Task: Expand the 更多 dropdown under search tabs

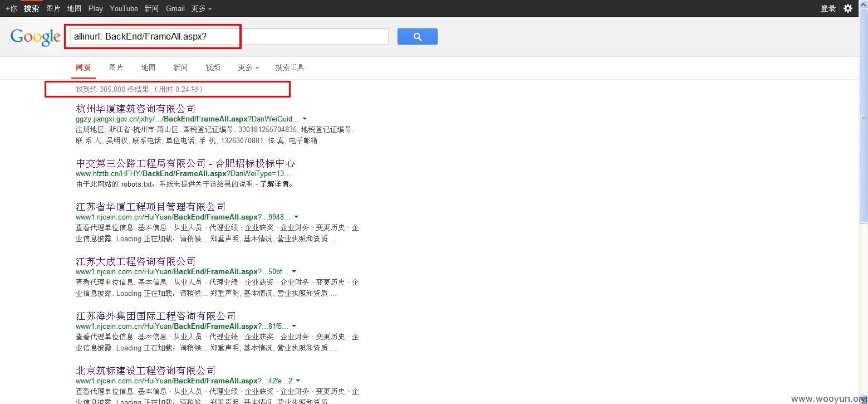Action: [248, 67]
